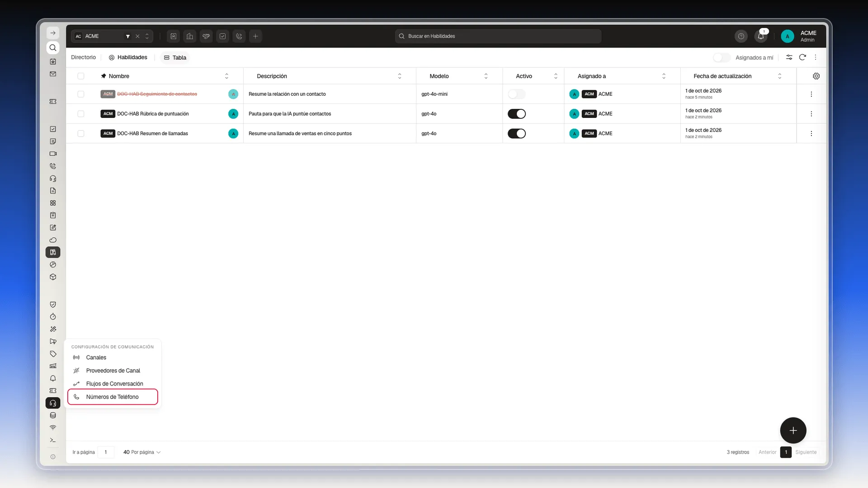Open the shield check sidebar icon
The image size is (868, 488).
53,305
